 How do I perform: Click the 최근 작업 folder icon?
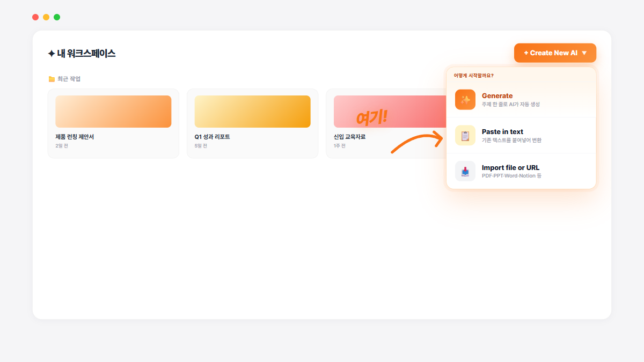52,79
